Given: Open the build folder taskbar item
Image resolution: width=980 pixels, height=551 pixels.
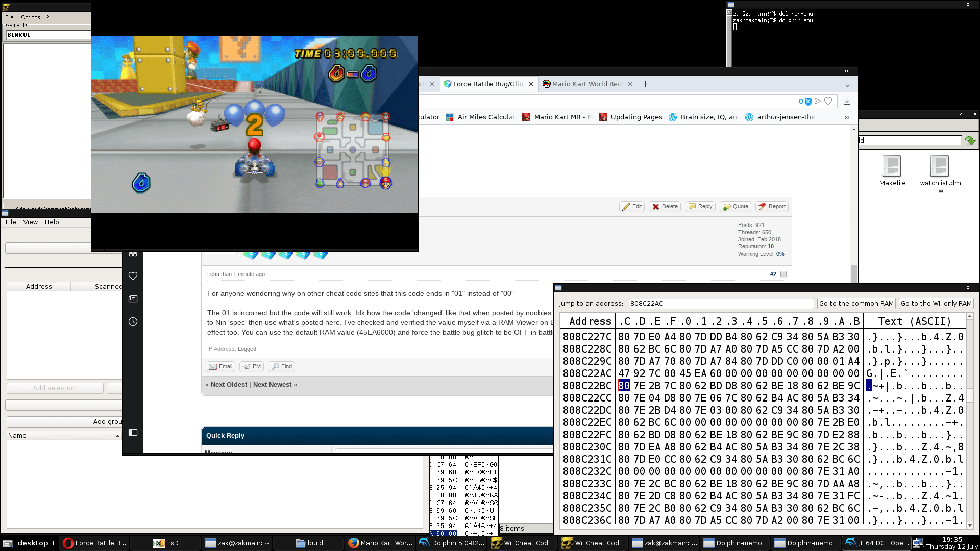Looking at the screenshot, I should [x=309, y=543].
